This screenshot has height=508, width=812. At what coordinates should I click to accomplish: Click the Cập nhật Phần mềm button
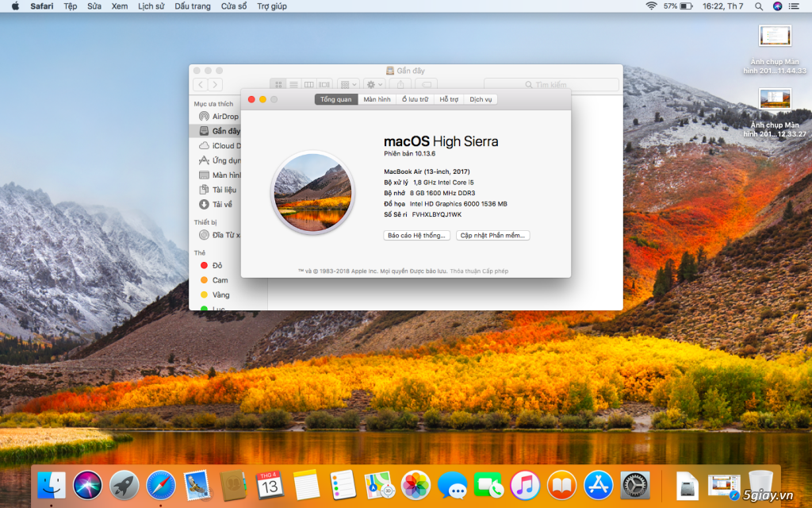(x=492, y=235)
